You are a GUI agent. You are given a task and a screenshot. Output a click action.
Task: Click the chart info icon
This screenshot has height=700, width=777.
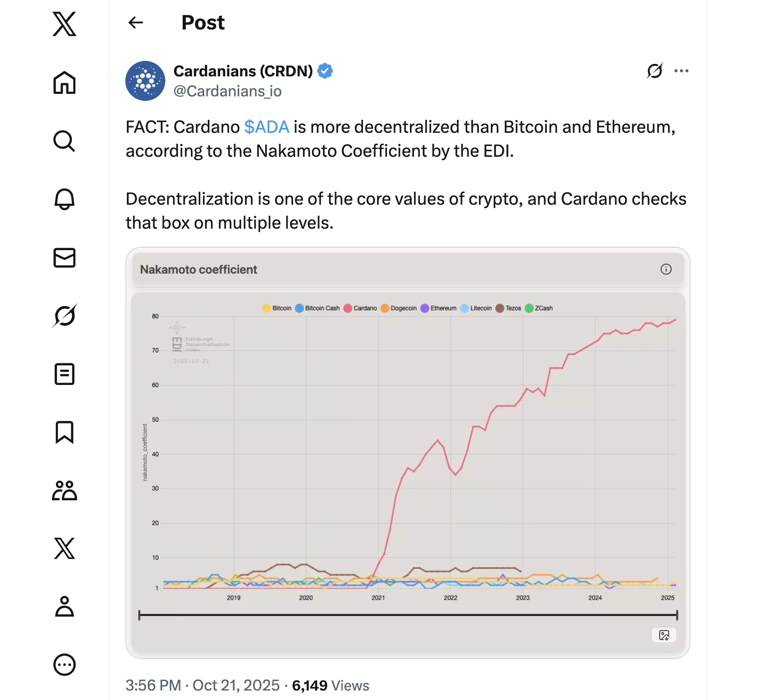pos(666,269)
